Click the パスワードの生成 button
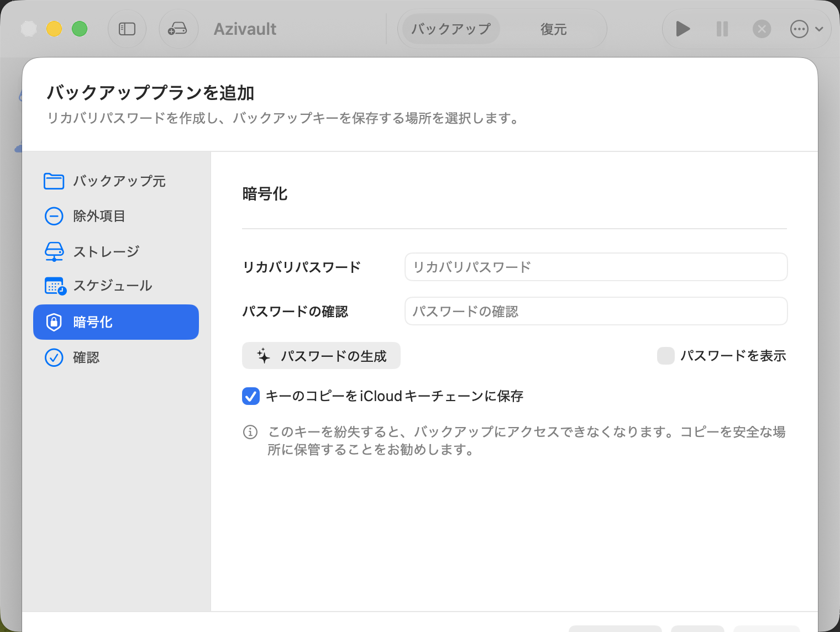The image size is (840, 632). 321,355
